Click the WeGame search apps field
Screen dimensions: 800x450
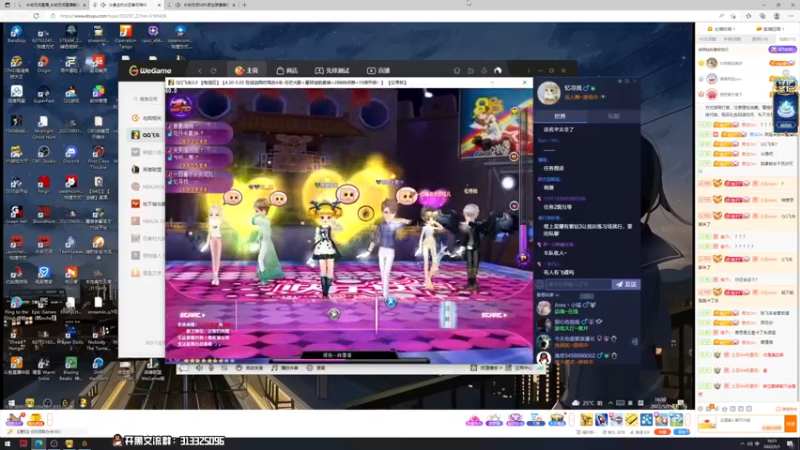coord(146,99)
